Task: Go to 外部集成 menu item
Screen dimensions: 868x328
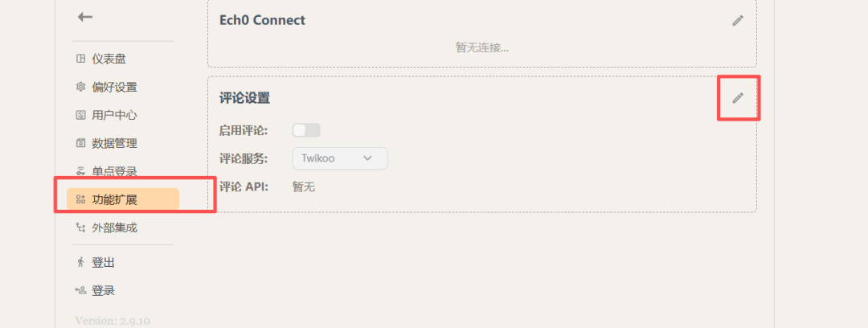Action: point(114,228)
